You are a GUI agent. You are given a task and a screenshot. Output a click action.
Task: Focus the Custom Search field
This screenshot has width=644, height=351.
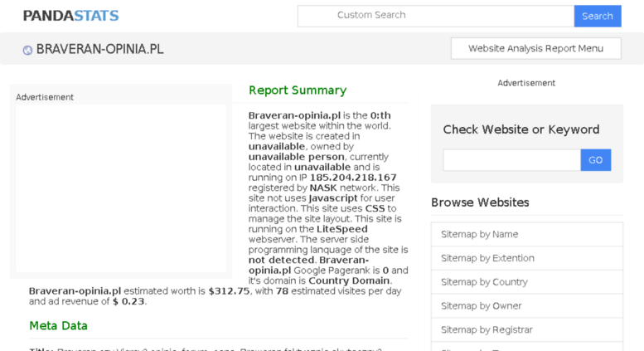pos(436,16)
